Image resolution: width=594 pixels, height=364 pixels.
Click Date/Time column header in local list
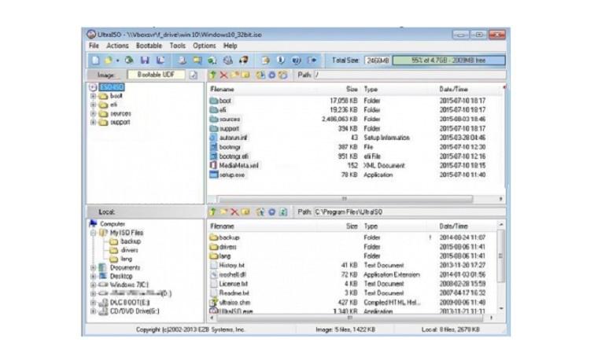(x=455, y=226)
